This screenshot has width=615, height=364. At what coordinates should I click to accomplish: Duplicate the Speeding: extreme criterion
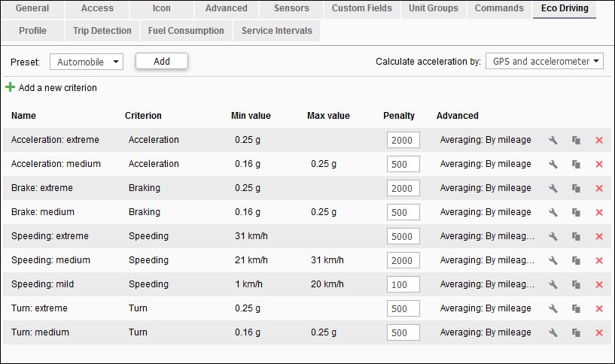click(576, 236)
